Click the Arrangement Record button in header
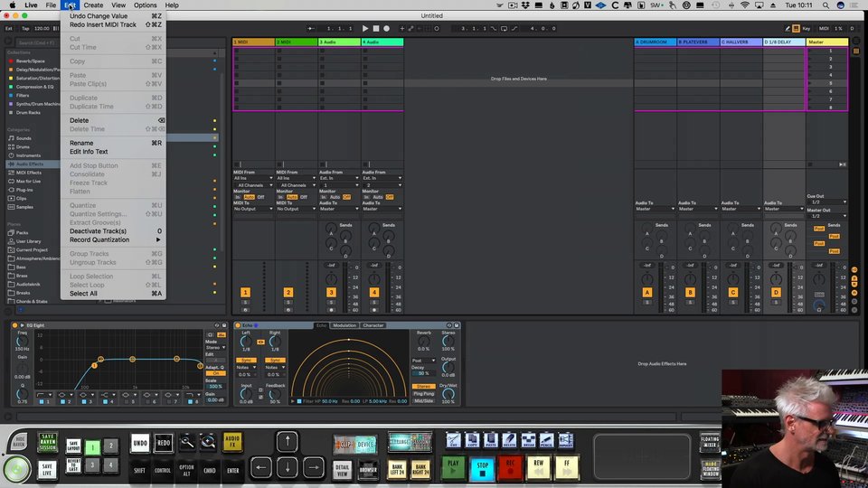The height and width of the screenshot is (488, 868). click(x=386, y=28)
